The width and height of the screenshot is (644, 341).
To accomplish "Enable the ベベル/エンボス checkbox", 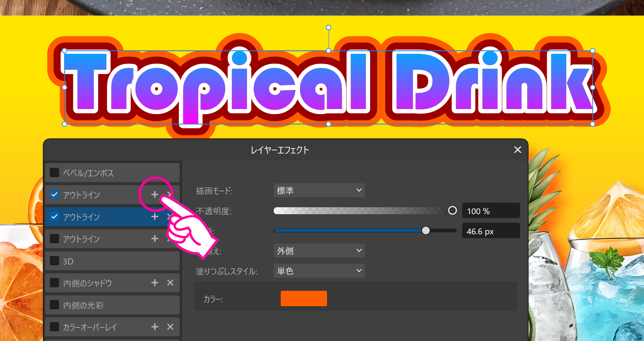I will (54, 172).
